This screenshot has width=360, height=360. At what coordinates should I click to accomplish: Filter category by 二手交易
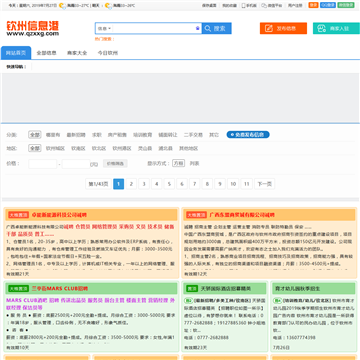(x=193, y=135)
